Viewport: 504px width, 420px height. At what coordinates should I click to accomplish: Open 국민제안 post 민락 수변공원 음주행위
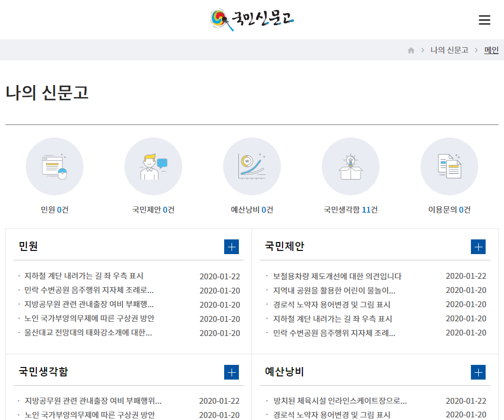334,333
